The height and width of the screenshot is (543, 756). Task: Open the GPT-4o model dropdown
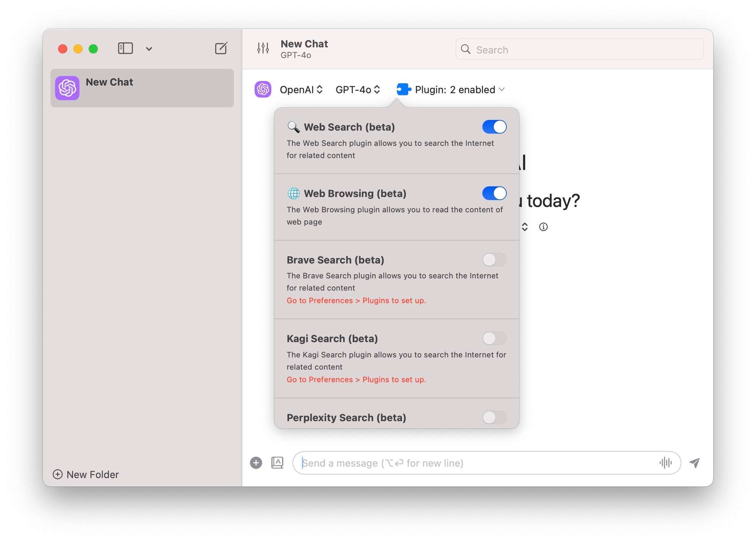tap(358, 90)
